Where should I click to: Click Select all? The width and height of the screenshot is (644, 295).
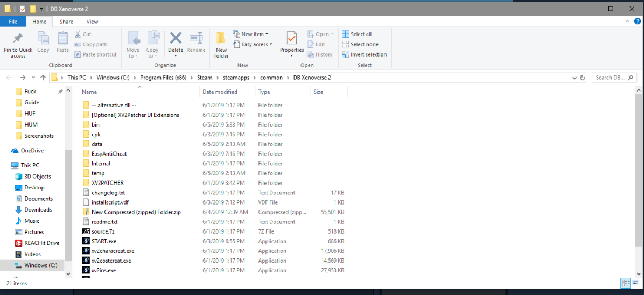(357, 34)
